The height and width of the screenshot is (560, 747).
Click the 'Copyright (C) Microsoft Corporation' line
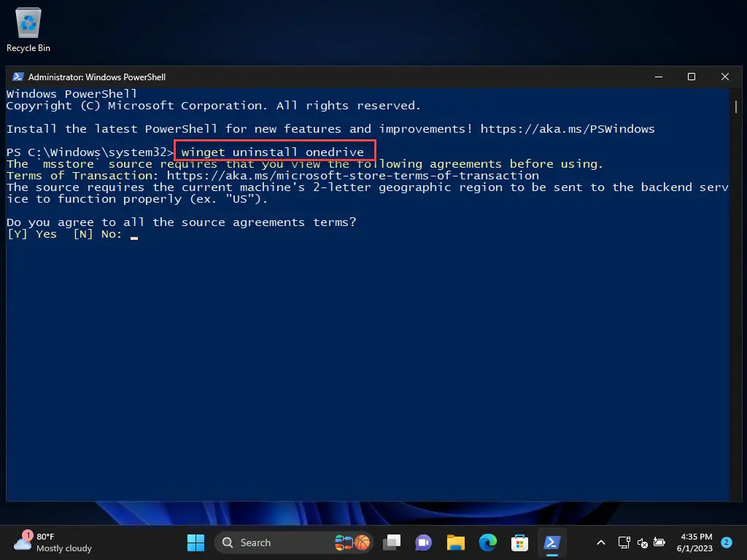[x=214, y=106]
